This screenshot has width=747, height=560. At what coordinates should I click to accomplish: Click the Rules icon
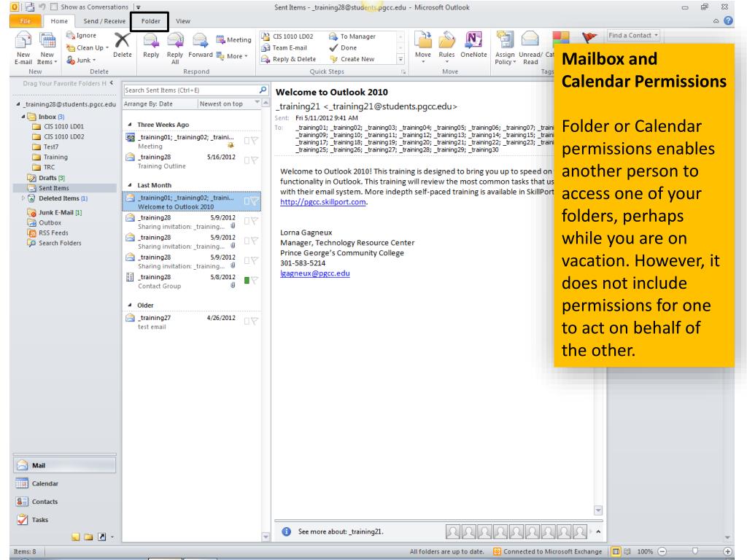pyautogui.click(x=446, y=40)
